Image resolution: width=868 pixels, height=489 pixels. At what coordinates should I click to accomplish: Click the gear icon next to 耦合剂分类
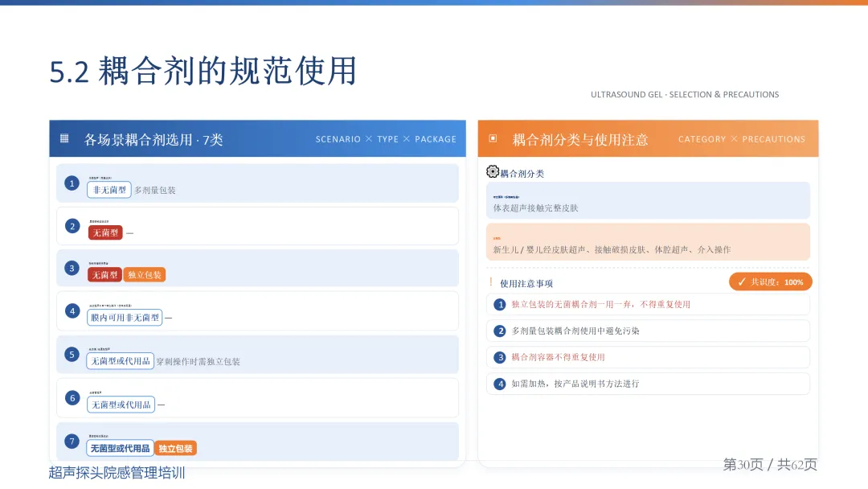tap(493, 171)
